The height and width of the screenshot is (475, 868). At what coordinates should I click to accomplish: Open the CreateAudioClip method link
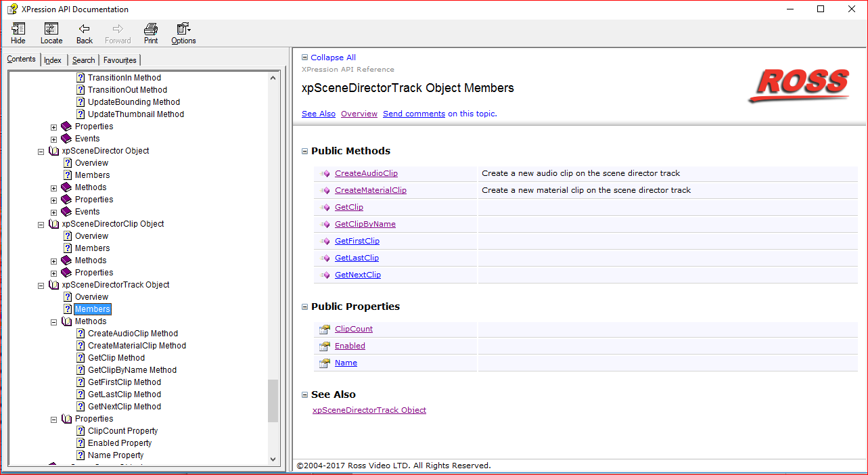(x=366, y=173)
